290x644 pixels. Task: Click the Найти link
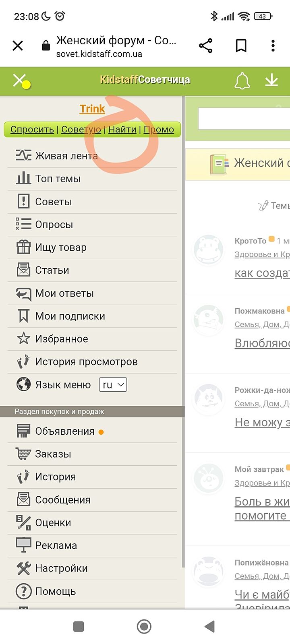coord(122,130)
